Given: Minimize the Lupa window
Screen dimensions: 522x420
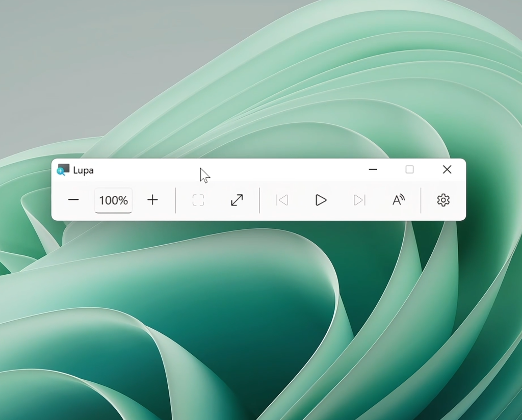Looking at the screenshot, I should click(x=373, y=169).
